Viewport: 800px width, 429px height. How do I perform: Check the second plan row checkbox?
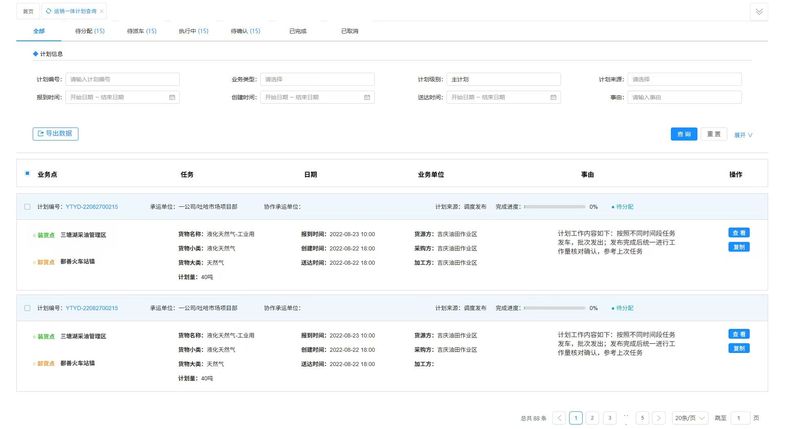(27, 308)
